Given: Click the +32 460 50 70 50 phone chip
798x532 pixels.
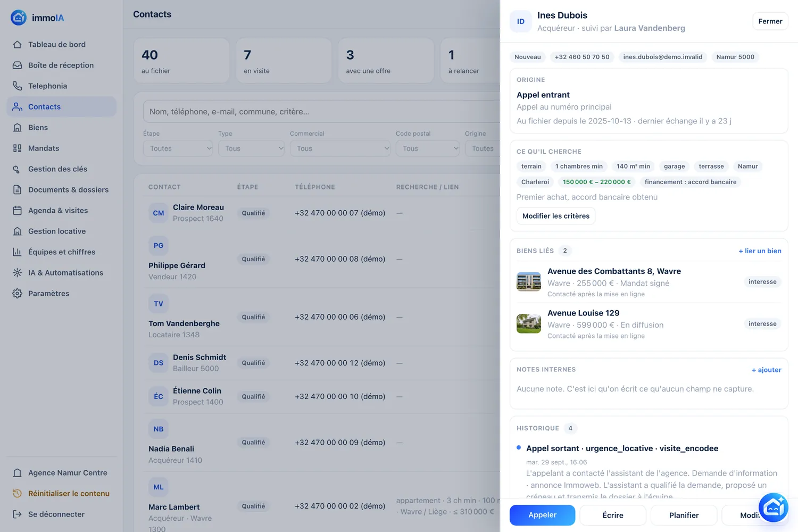Looking at the screenshot, I should pos(582,57).
